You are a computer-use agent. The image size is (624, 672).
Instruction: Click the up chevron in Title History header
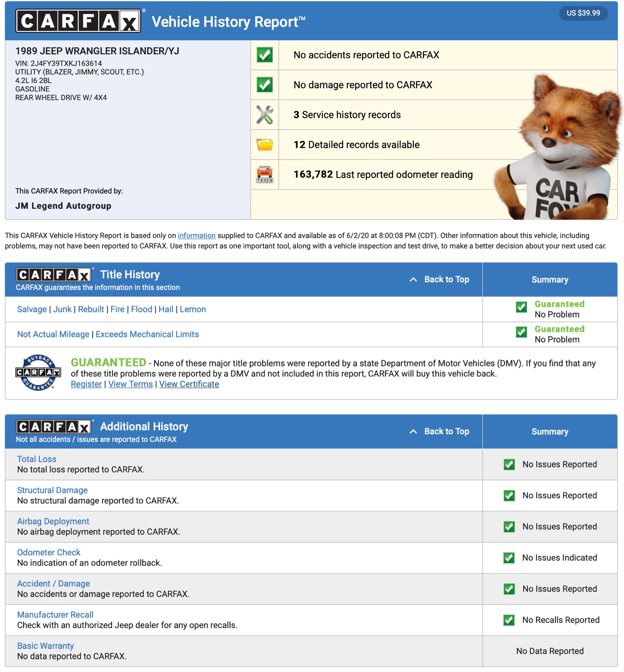click(x=413, y=279)
